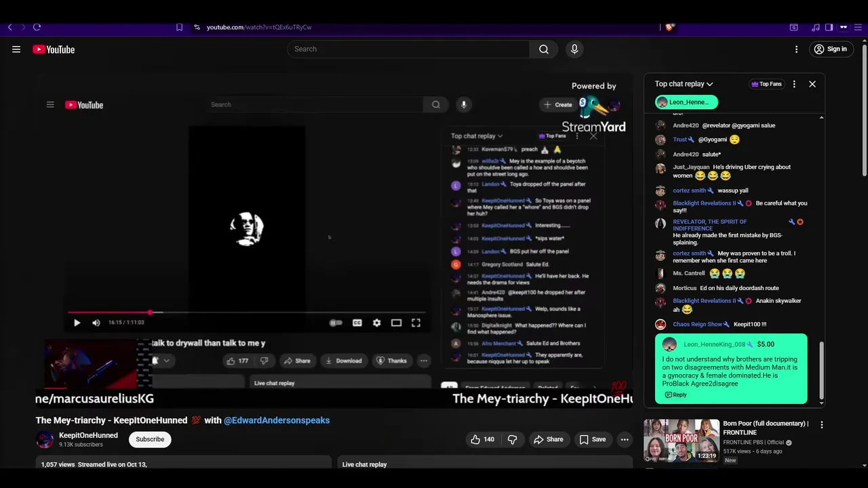Play the embedded video with the play button
868x488 pixels.
point(77,323)
